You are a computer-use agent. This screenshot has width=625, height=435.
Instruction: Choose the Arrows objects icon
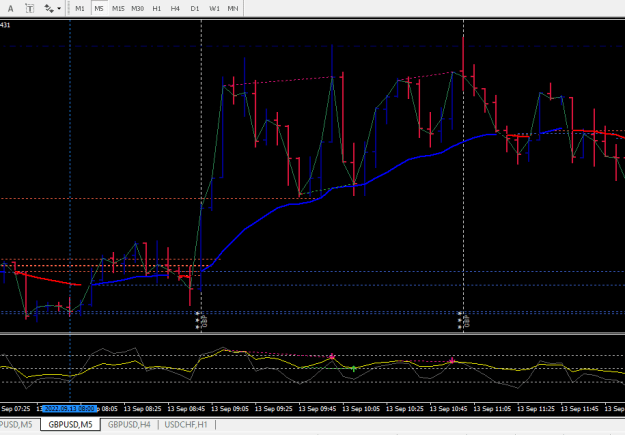click(49, 8)
